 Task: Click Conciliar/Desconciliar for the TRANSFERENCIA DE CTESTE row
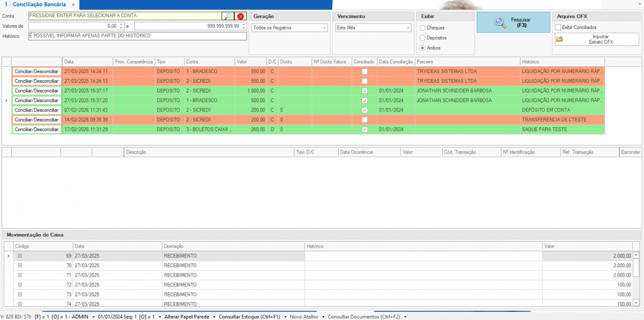[36, 120]
